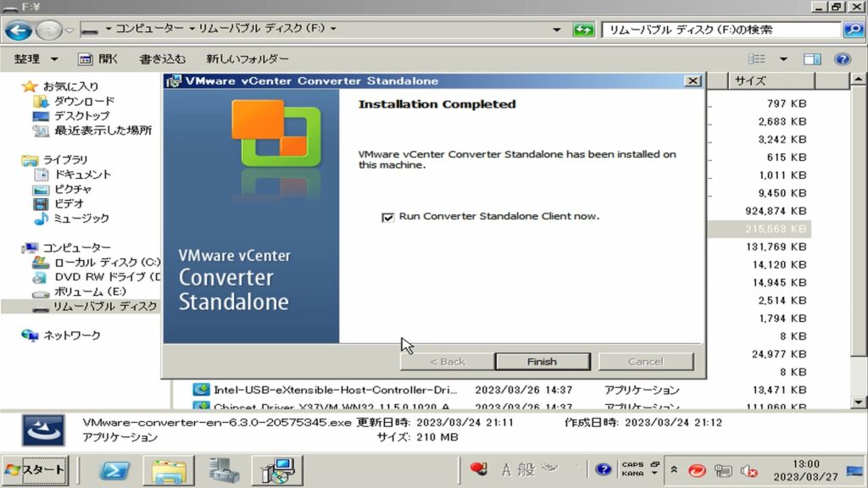Screen dimensions: 868x488
Task: Click the file list scroll up arrow
Action: [858, 80]
